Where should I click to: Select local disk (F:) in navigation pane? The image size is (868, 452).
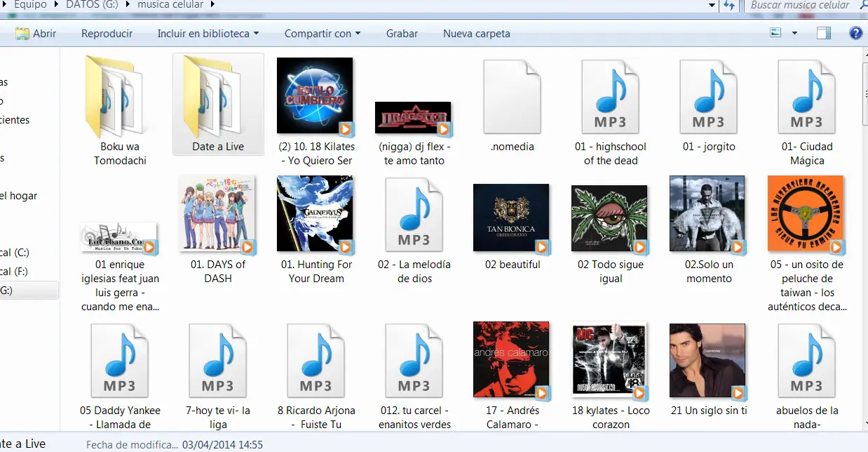(x=15, y=271)
